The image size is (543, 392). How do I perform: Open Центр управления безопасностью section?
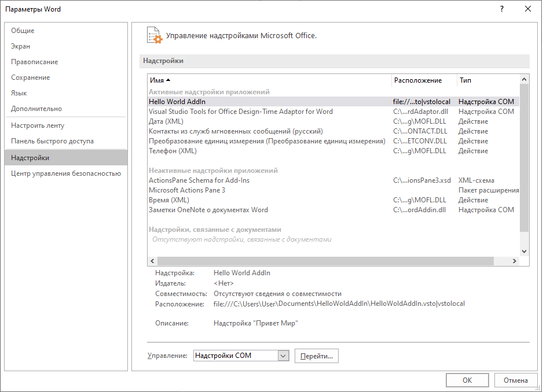pyautogui.click(x=65, y=173)
